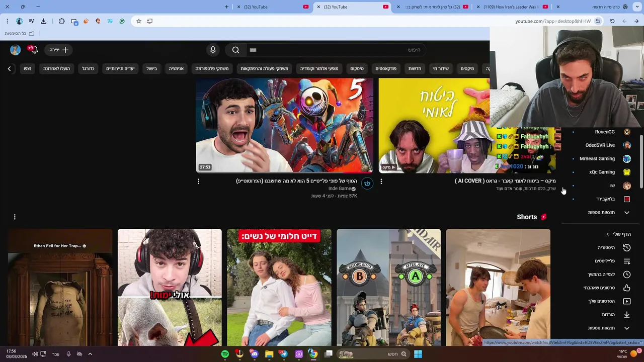Click the YouTube search magnifier button
Image resolution: width=644 pixels, height=362 pixels.
[235, 50]
